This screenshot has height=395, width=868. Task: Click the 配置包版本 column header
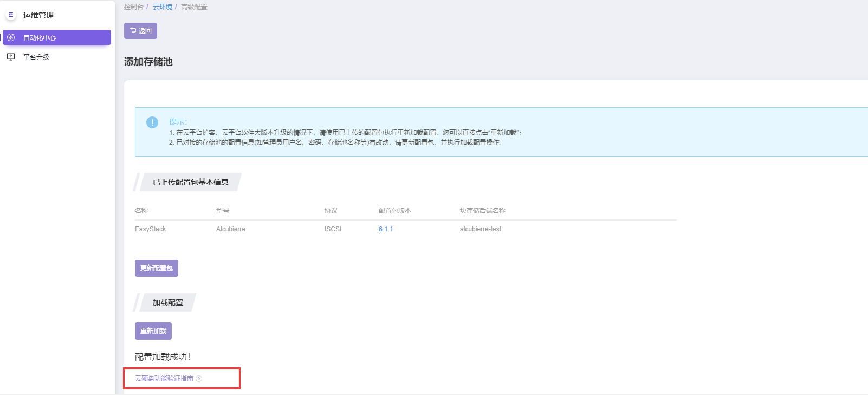394,211
